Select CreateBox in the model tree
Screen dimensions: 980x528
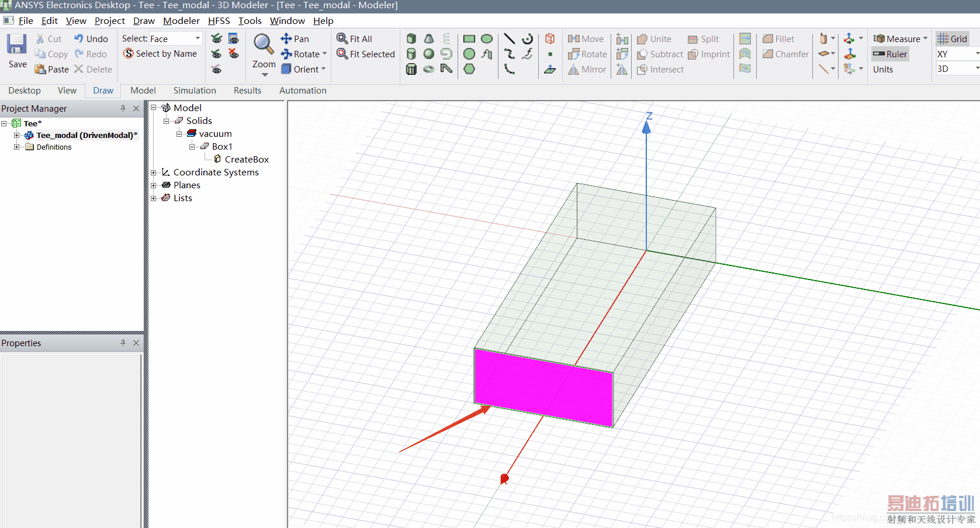(246, 160)
